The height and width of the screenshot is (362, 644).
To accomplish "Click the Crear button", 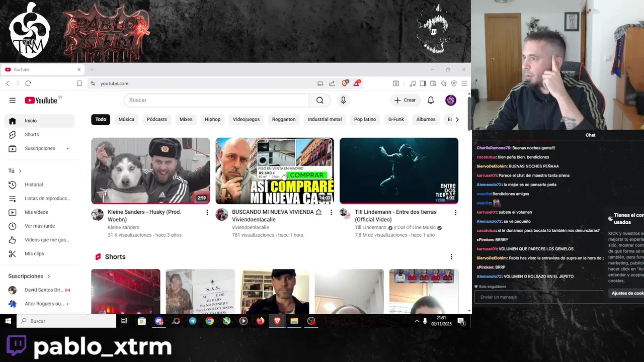I will [405, 100].
